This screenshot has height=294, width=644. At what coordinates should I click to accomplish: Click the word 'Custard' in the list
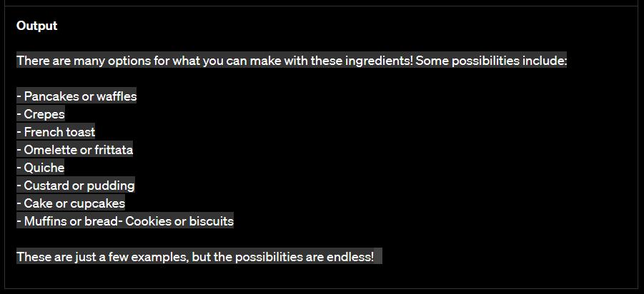click(46, 186)
